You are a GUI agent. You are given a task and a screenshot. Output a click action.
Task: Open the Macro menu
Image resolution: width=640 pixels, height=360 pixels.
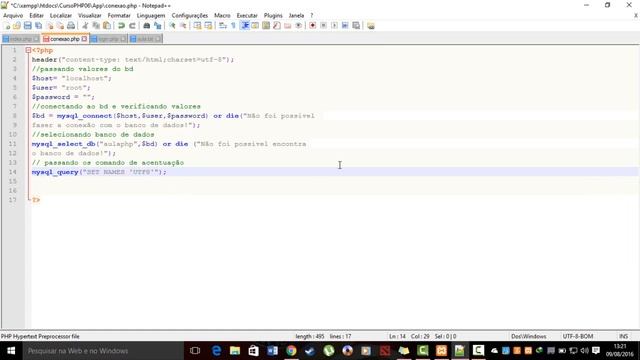[222, 16]
